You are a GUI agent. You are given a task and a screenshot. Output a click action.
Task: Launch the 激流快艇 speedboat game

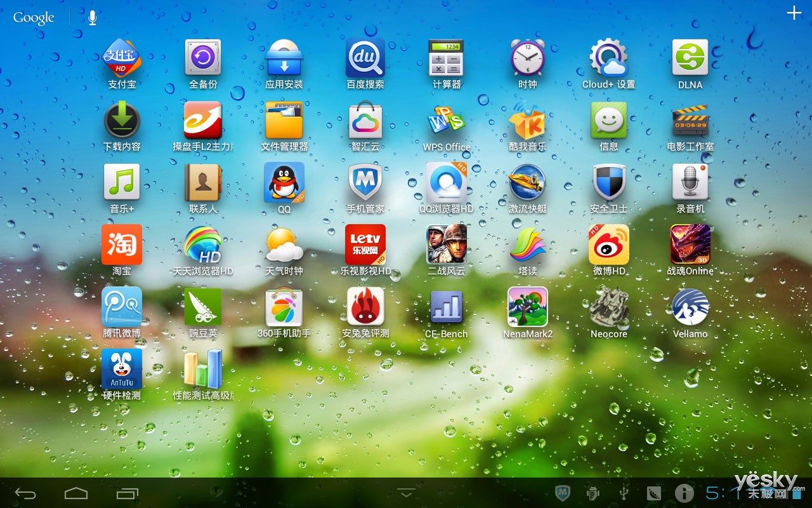[x=528, y=182]
